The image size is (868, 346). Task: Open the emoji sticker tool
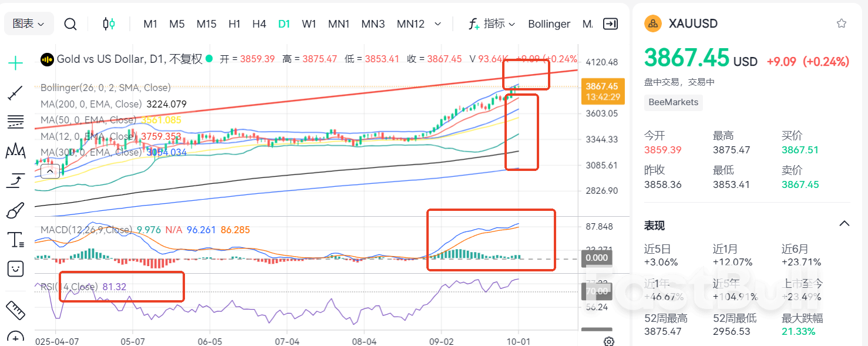pyautogui.click(x=15, y=268)
